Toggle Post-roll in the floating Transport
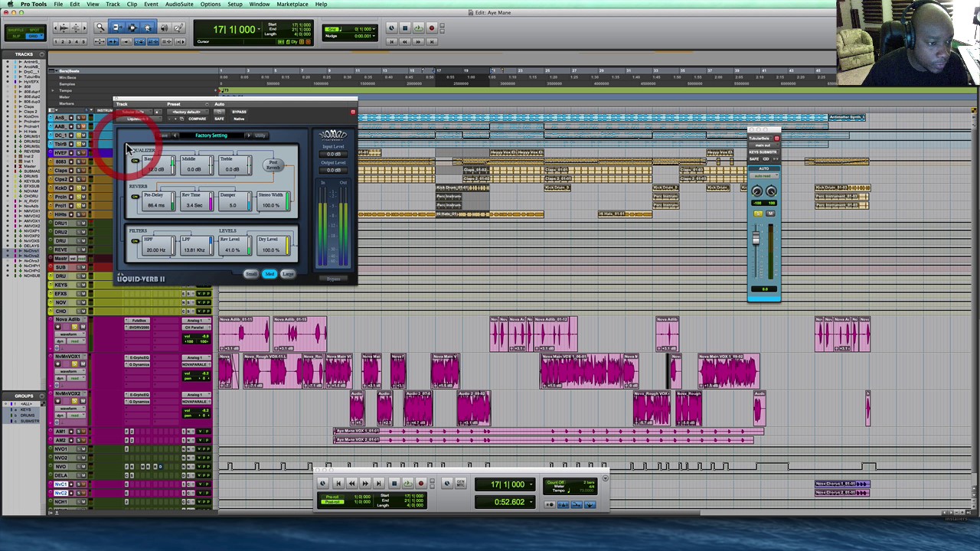 (332, 502)
